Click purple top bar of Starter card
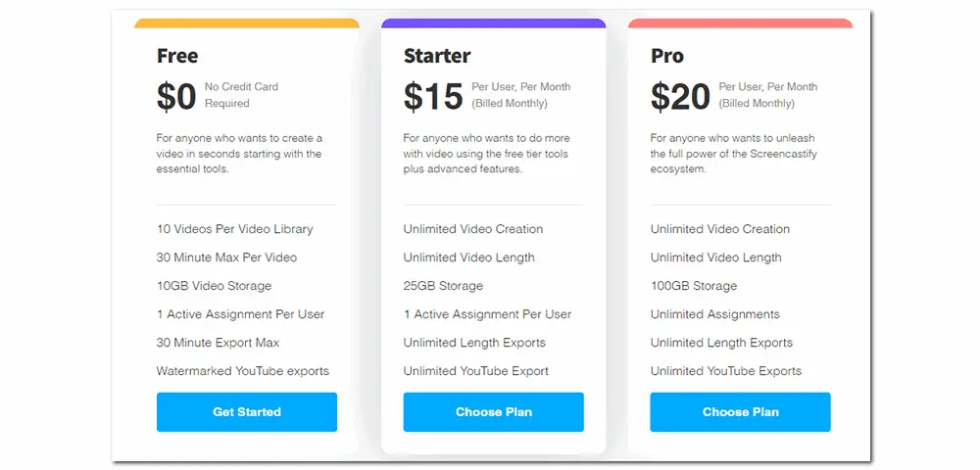 pyautogui.click(x=493, y=23)
